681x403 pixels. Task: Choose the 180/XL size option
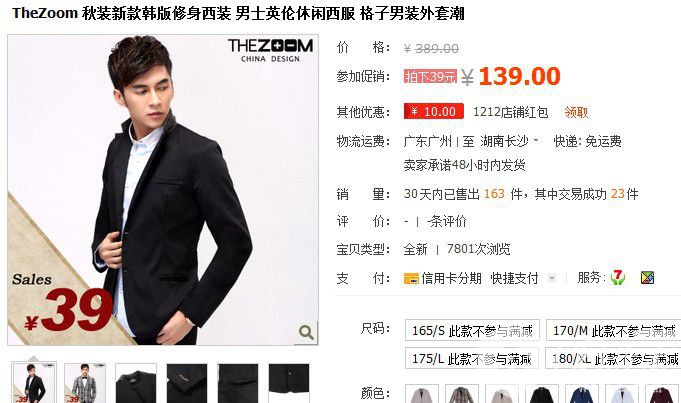613,358
